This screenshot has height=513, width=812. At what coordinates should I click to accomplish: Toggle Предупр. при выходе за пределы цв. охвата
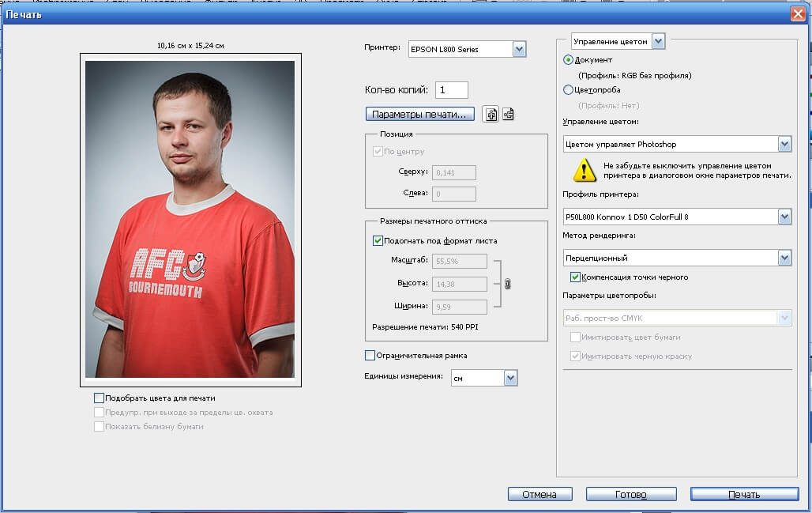(99, 413)
